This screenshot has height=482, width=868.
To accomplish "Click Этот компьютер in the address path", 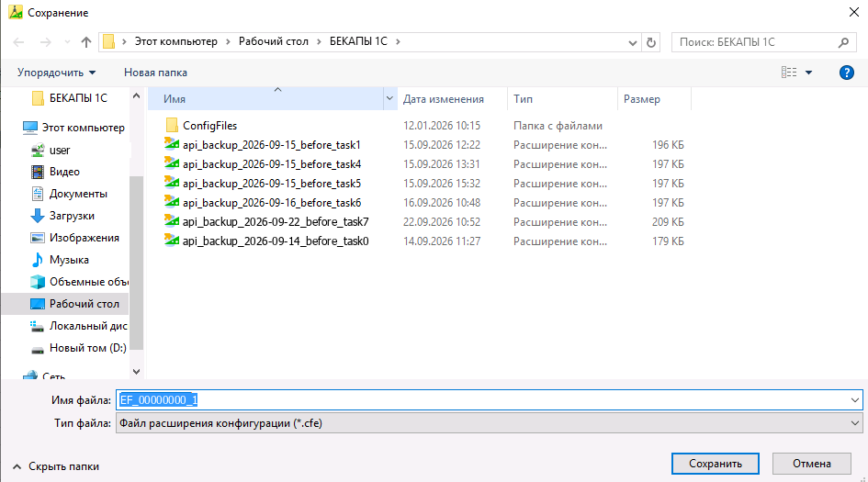I will [176, 41].
